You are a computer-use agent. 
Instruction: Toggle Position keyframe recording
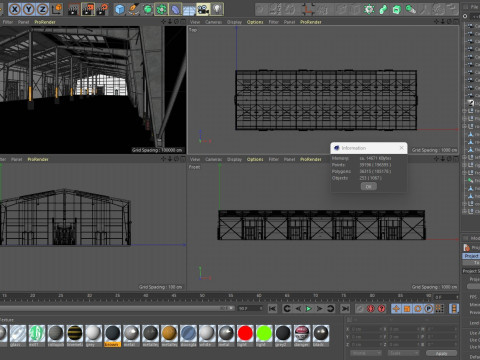point(396,309)
